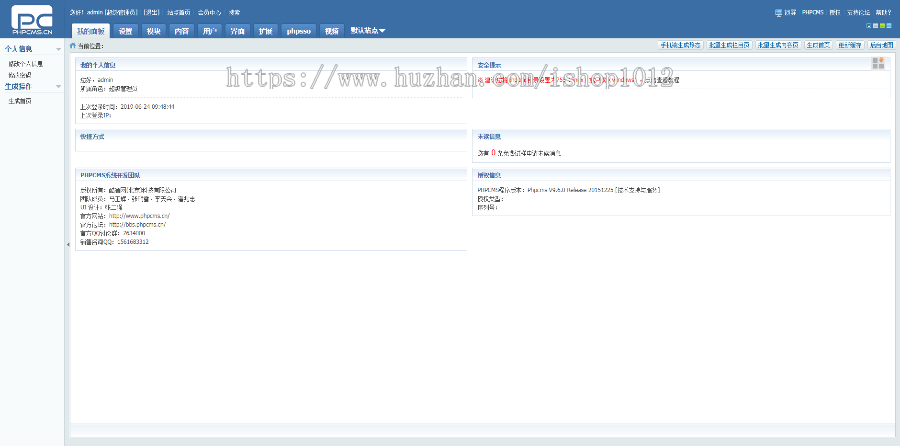Open the 模块 tab
This screenshot has height=446, width=900.
click(153, 31)
